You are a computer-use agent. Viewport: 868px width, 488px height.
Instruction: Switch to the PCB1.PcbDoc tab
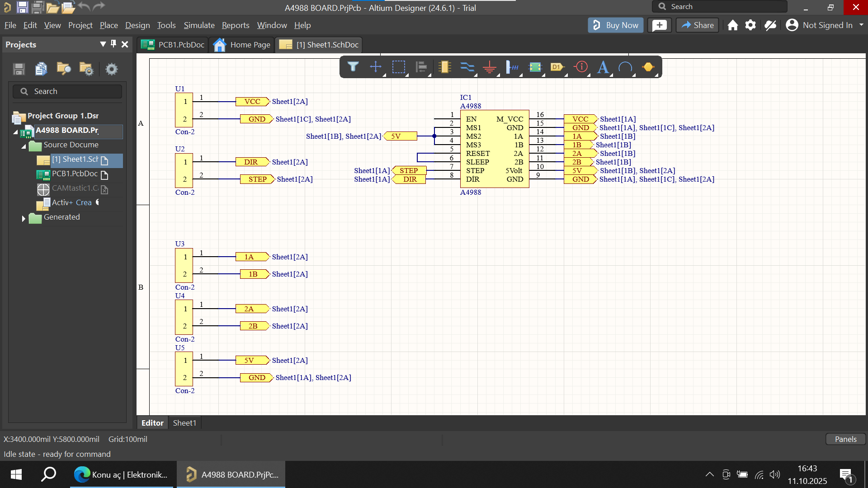174,45
